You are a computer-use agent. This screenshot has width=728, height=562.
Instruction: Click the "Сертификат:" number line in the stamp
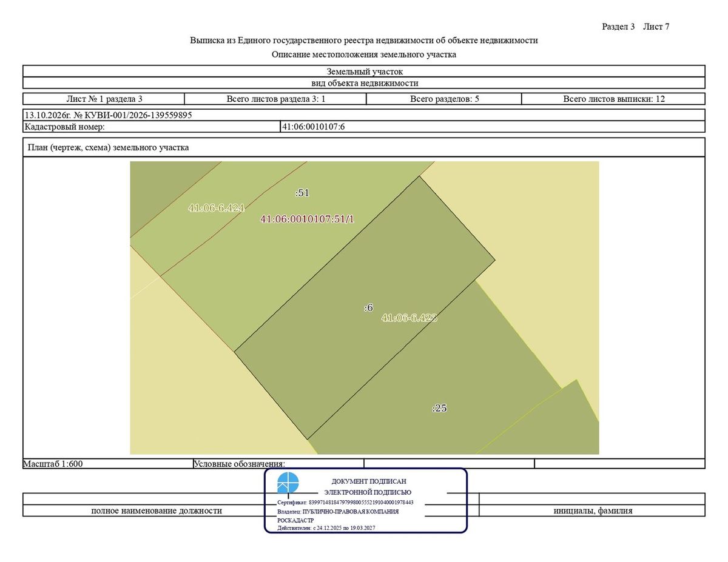tap(345, 502)
